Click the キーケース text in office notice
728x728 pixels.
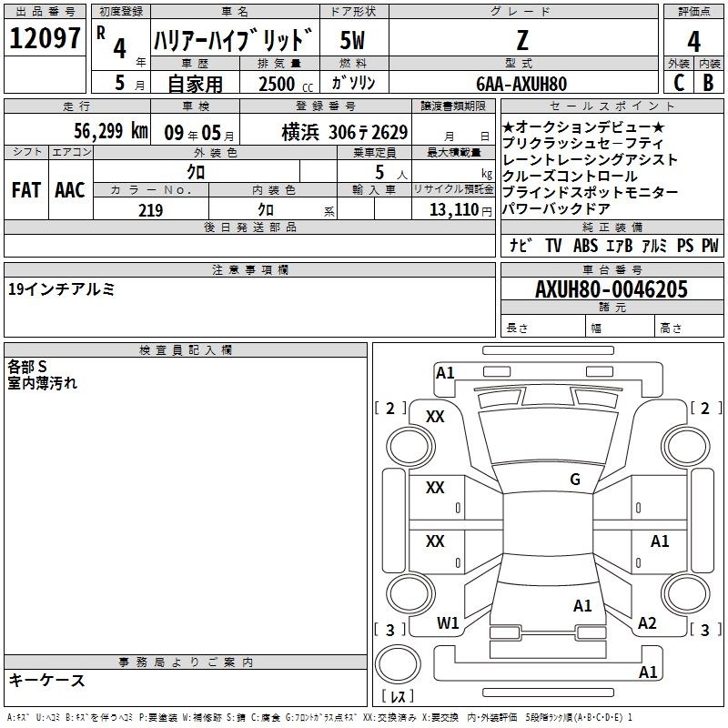click(x=46, y=681)
